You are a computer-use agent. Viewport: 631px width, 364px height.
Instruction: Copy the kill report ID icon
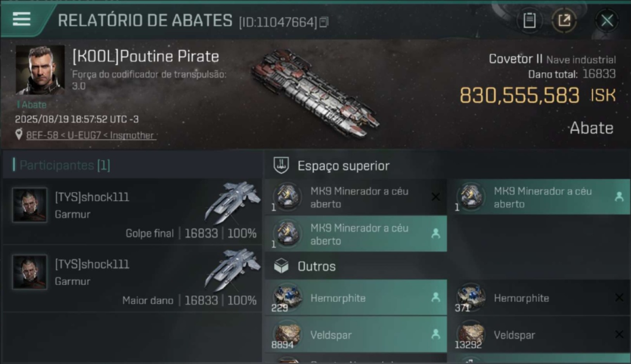pyautogui.click(x=324, y=22)
